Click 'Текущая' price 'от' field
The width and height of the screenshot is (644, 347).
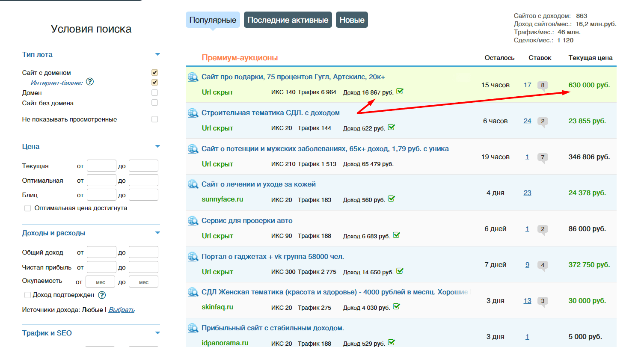tap(101, 166)
